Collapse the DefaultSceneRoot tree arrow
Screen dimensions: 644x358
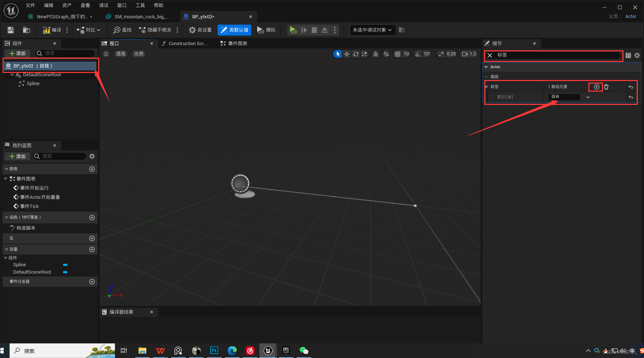12,75
